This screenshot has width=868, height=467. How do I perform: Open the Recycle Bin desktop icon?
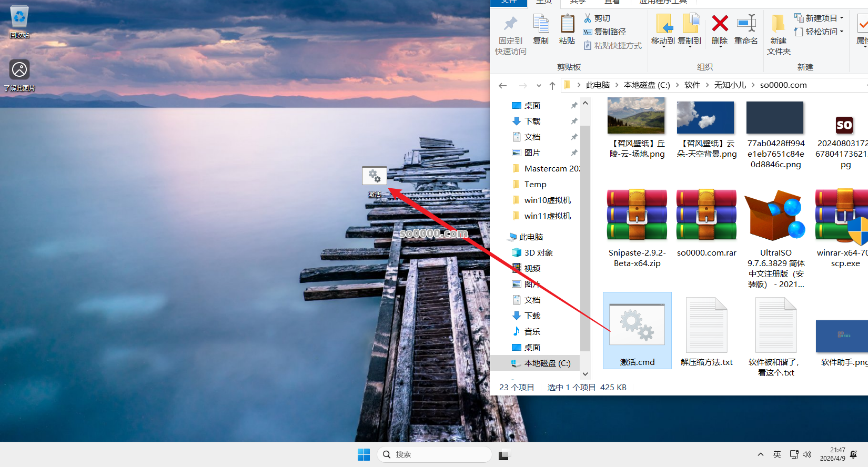[19, 21]
